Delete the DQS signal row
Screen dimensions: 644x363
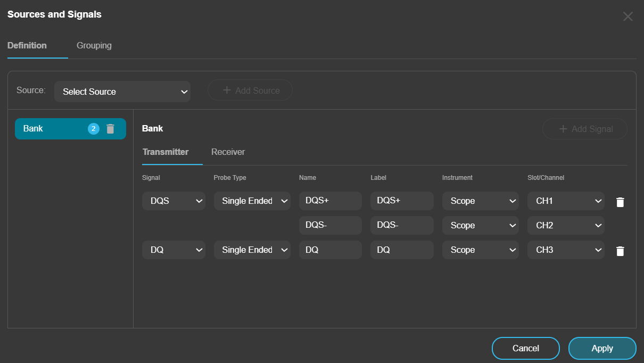point(620,202)
